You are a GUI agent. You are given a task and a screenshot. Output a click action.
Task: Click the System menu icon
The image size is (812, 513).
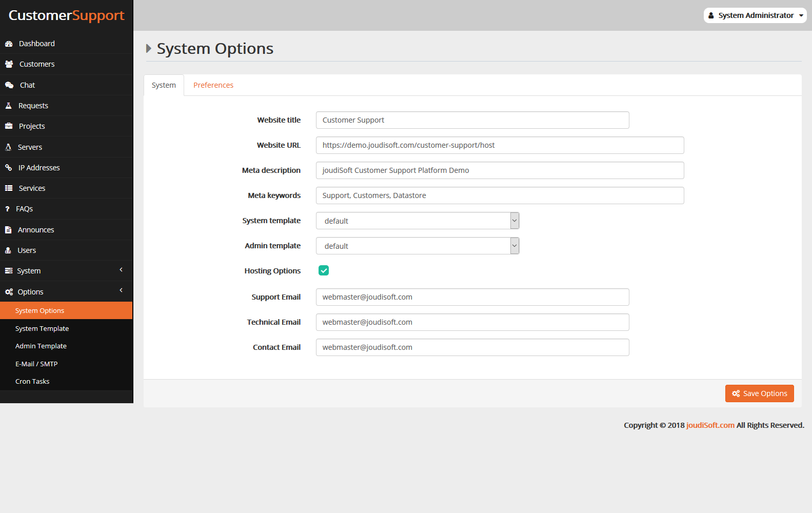point(9,271)
